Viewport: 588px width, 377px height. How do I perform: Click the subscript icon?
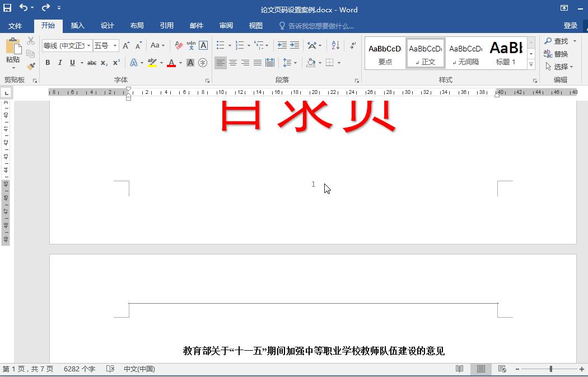click(x=104, y=62)
